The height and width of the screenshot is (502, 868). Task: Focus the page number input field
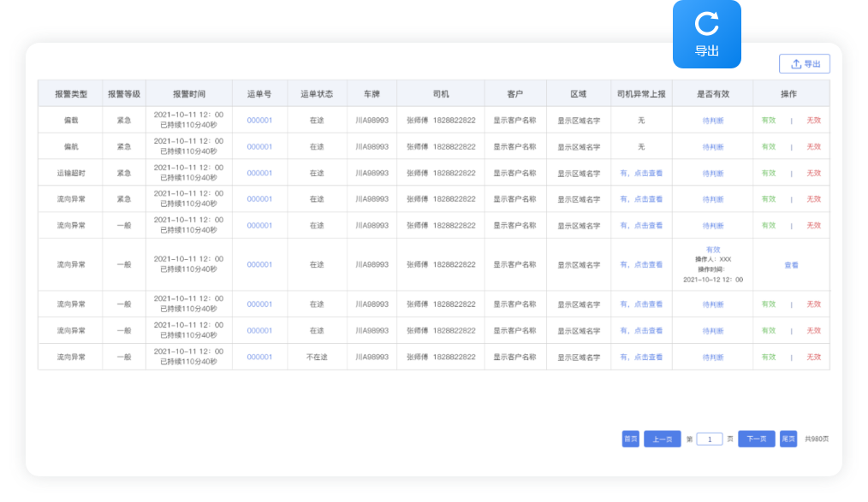pos(710,439)
